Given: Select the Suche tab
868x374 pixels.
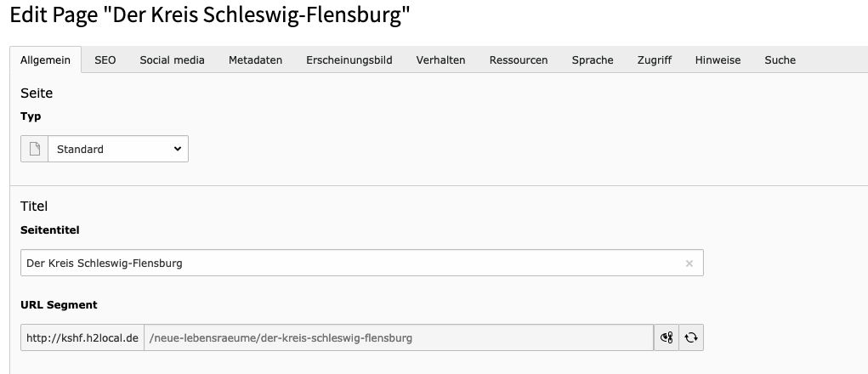Looking at the screenshot, I should pyautogui.click(x=780, y=60).
